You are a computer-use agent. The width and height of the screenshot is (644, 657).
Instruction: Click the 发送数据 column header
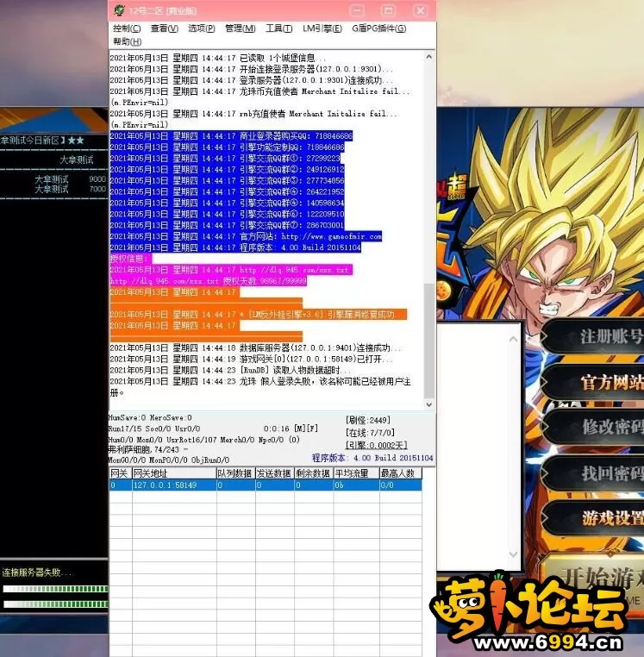point(274,473)
